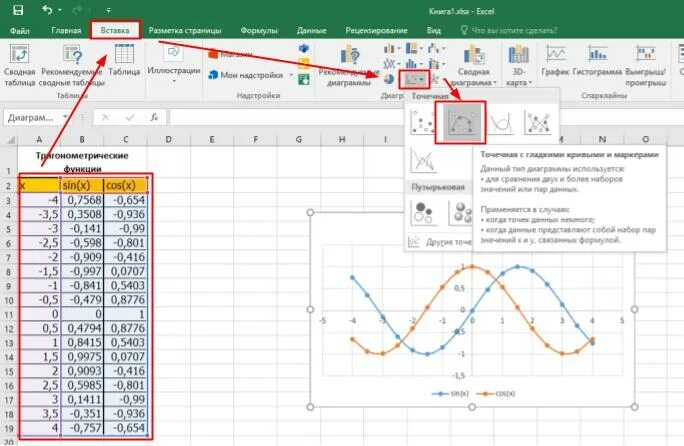Insert a Выигрыш/проигрыш sparkline
684x446 pixels.
(x=646, y=65)
